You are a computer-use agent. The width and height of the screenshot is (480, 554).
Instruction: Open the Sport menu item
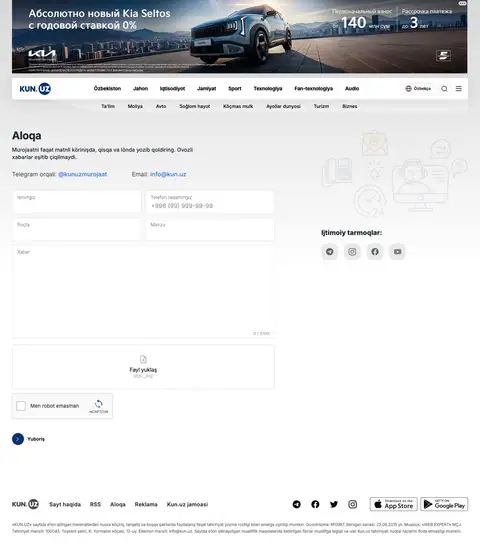pyautogui.click(x=235, y=88)
